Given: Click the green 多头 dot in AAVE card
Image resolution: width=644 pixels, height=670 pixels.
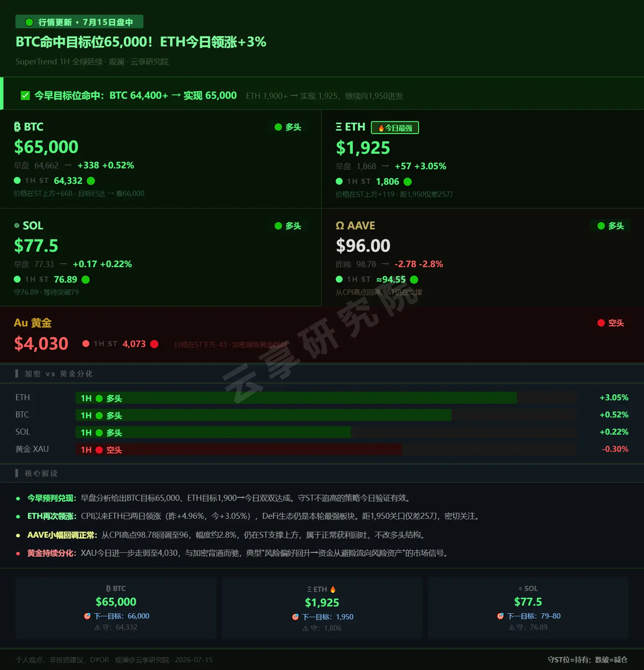Looking at the screenshot, I should 601,225.
